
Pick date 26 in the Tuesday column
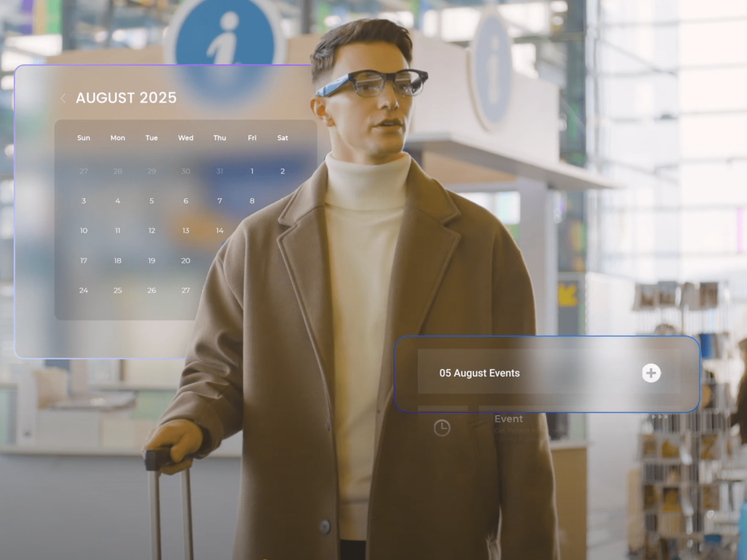tap(152, 290)
